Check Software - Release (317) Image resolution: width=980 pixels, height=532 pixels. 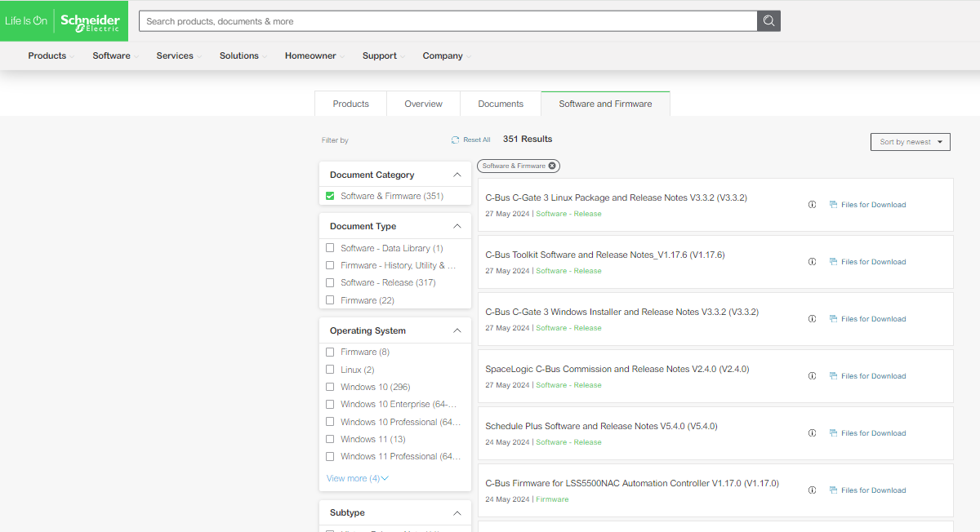click(x=330, y=282)
